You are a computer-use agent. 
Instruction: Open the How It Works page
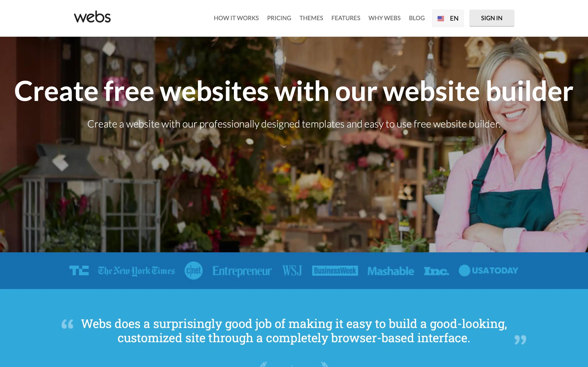tap(236, 18)
